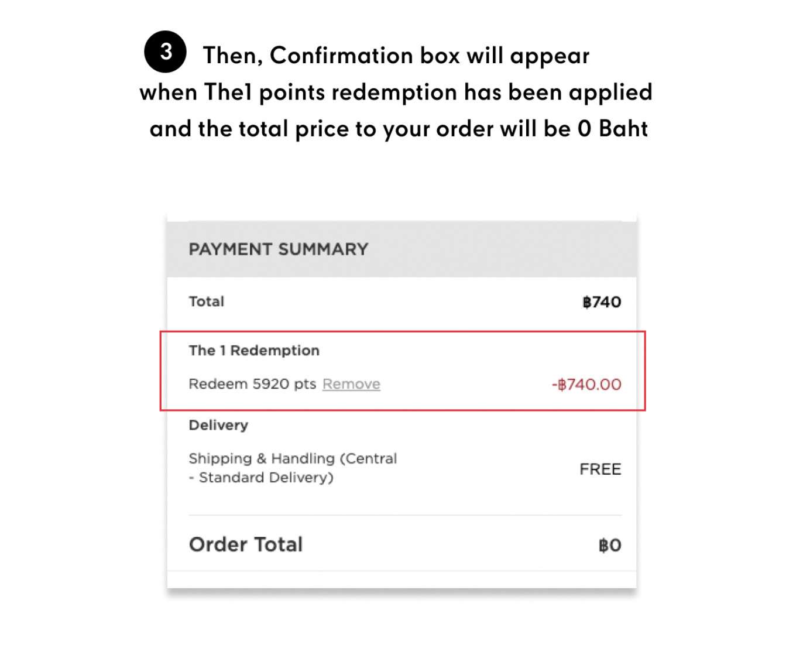Click the -฿740.00 redemption discount

(586, 385)
